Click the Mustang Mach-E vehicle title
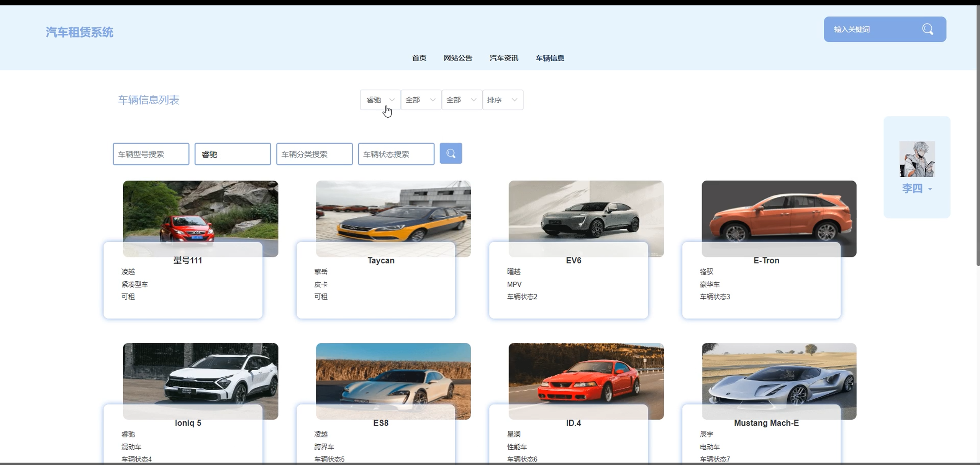Viewport: 980px width, 465px height. tap(766, 423)
